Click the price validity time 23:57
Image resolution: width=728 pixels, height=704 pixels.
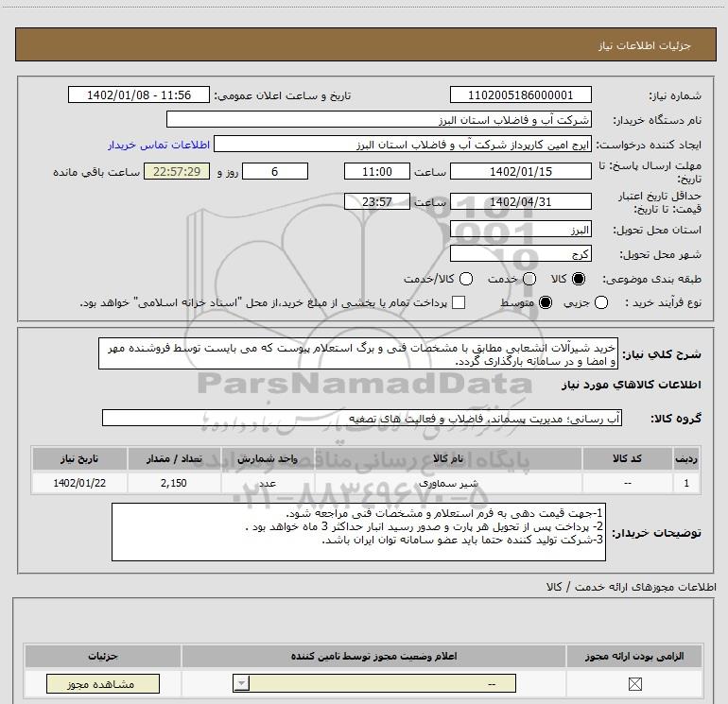pos(377,202)
